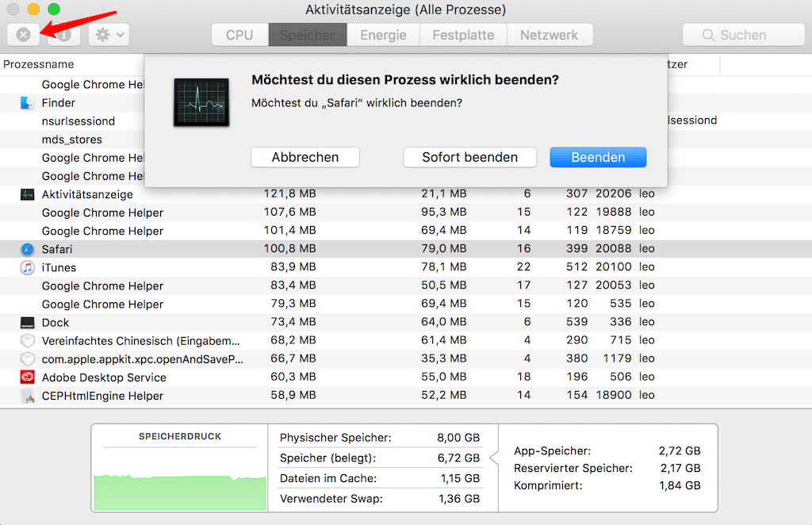Click Google Chrome Helper with 79,3 MB
Viewport: 812px width, 525px height.
point(102,305)
